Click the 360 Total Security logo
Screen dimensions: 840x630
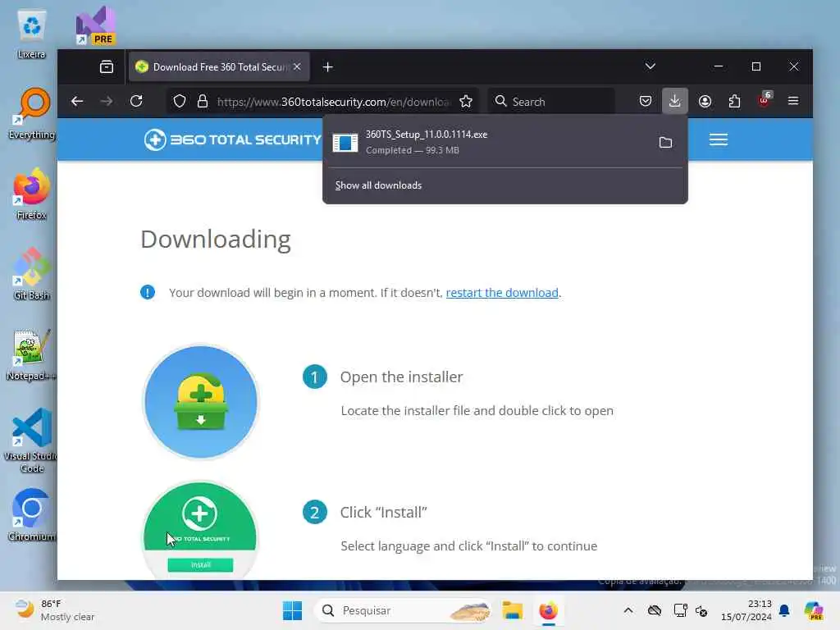(x=232, y=139)
